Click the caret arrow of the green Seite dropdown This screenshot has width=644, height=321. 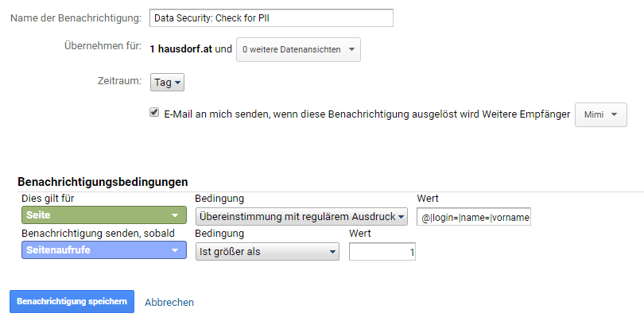pos(174,216)
